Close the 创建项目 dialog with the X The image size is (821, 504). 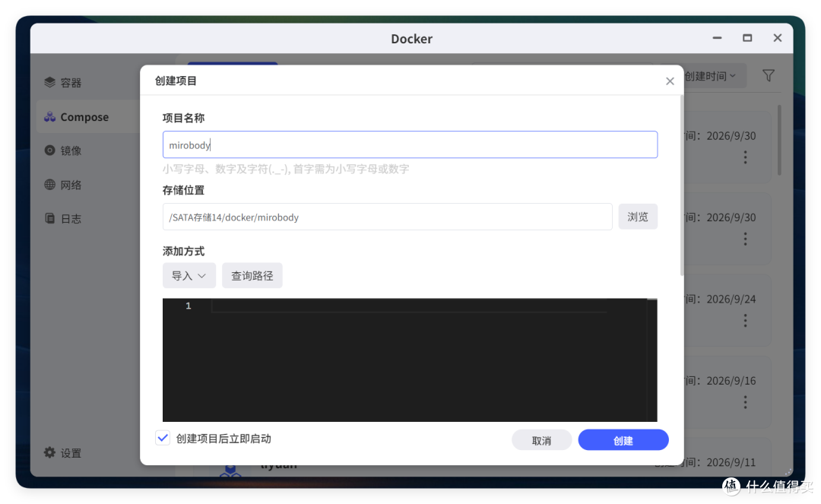[x=670, y=81]
